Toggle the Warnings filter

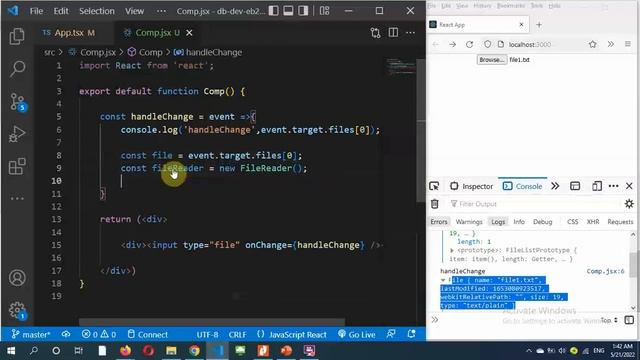[x=469, y=222]
